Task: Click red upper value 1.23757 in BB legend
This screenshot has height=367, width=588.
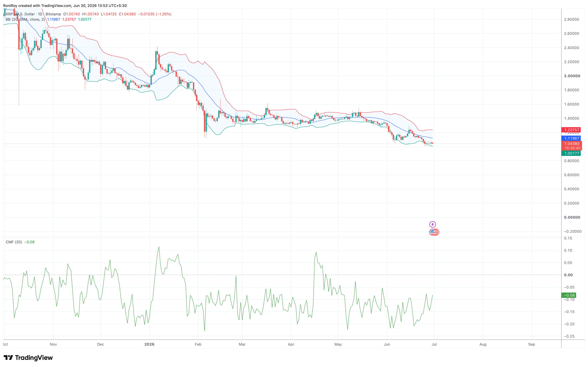Action: point(69,19)
